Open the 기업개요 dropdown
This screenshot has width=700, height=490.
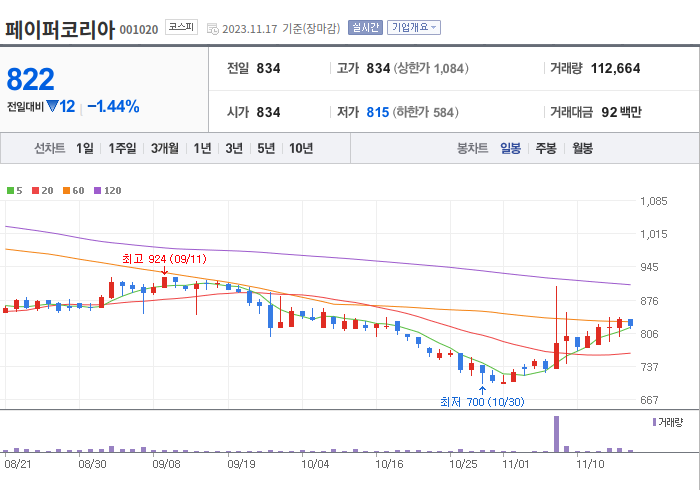[x=414, y=27]
